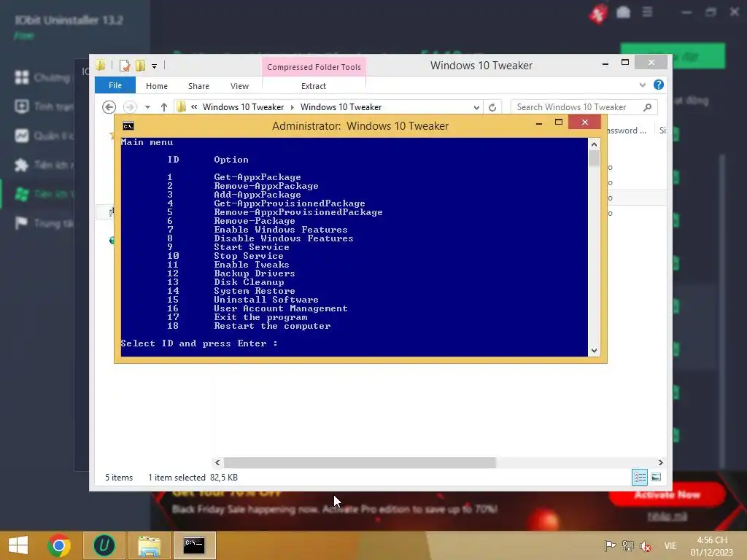Viewport: 747px width, 560px height.
Task: Switch to the Home ribbon tab
Action: 157,86
